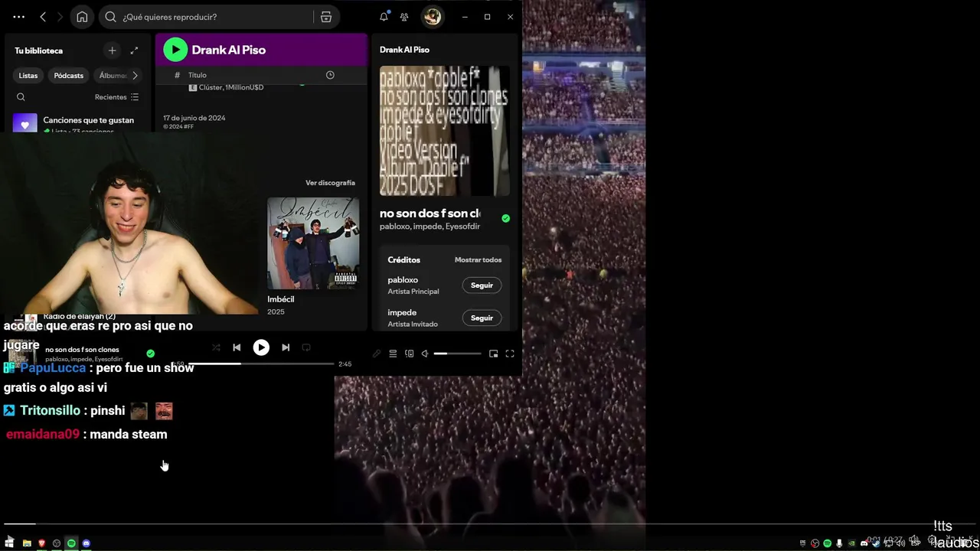Toggle repeat mode

point(306,347)
